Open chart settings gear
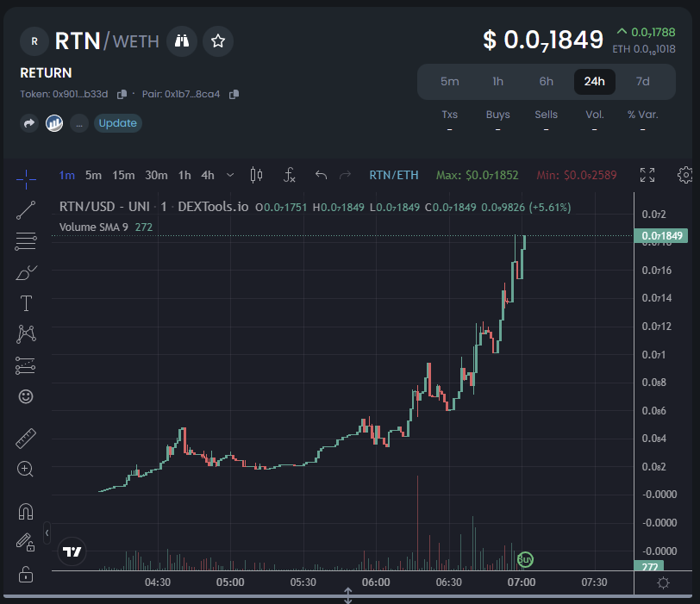700x604 pixels. [x=685, y=175]
